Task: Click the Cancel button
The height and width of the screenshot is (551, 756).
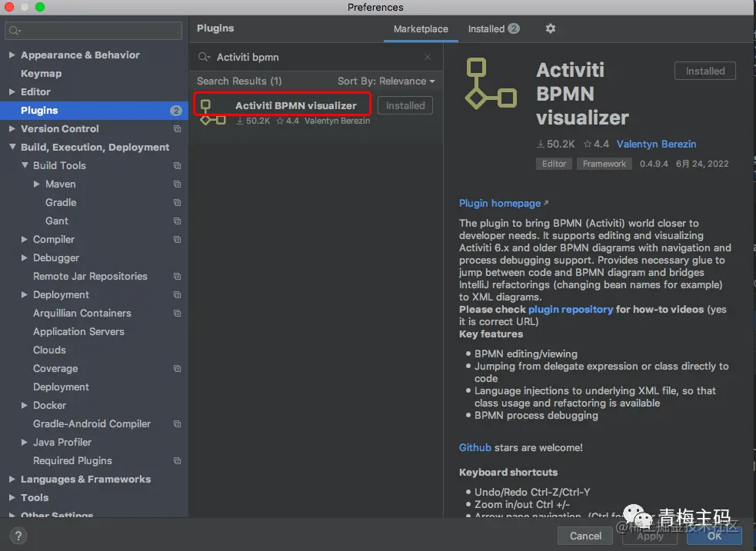Action: click(585, 536)
